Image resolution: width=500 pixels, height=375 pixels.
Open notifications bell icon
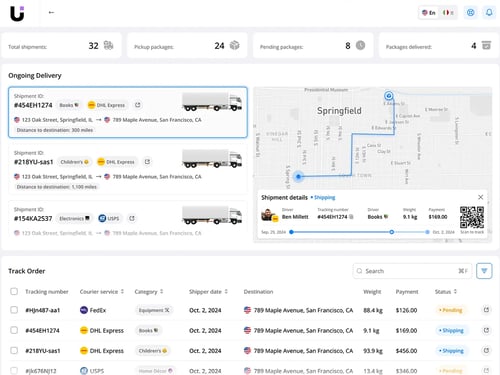[489, 13]
